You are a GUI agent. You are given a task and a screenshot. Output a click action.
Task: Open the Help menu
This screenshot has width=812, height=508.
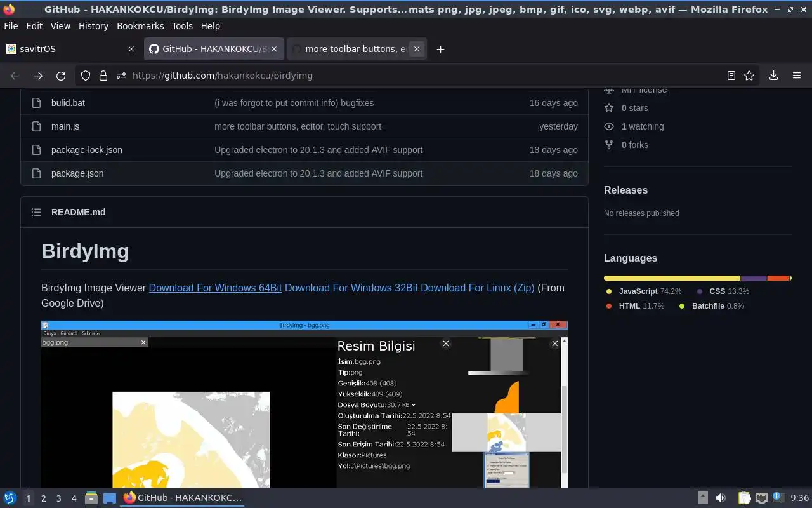point(211,26)
